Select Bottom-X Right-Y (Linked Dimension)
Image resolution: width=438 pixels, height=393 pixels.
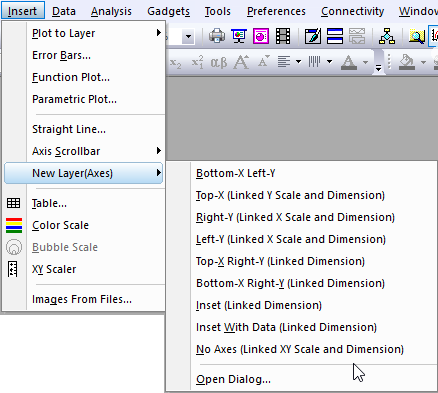pos(302,283)
